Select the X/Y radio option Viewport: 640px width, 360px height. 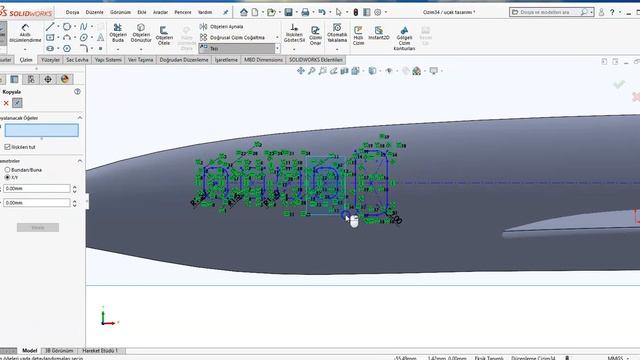7,177
